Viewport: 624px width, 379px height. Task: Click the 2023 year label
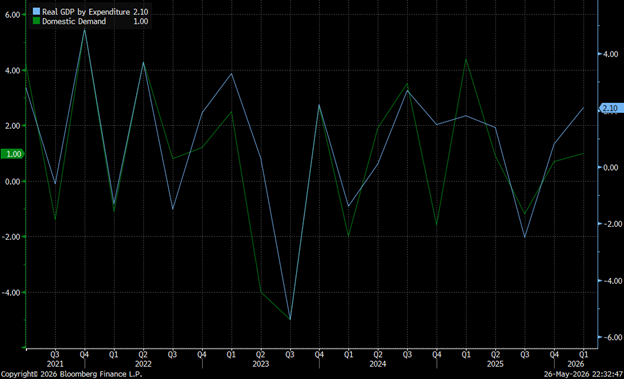261,364
